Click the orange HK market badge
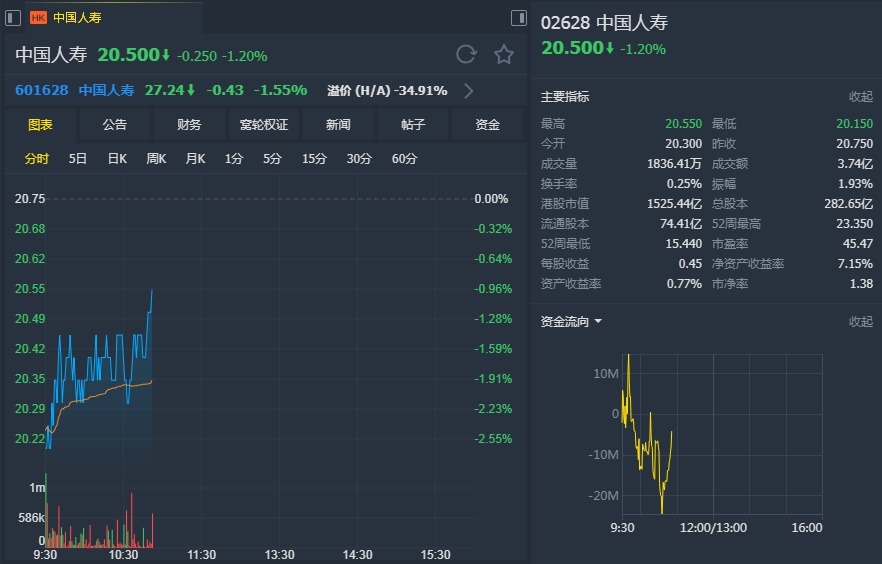 (39, 18)
